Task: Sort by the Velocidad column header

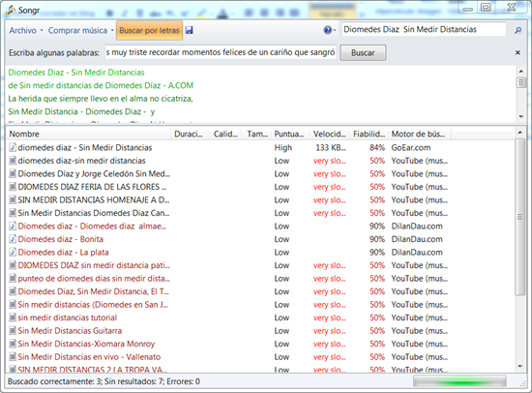Action: [x=330, y=134]
